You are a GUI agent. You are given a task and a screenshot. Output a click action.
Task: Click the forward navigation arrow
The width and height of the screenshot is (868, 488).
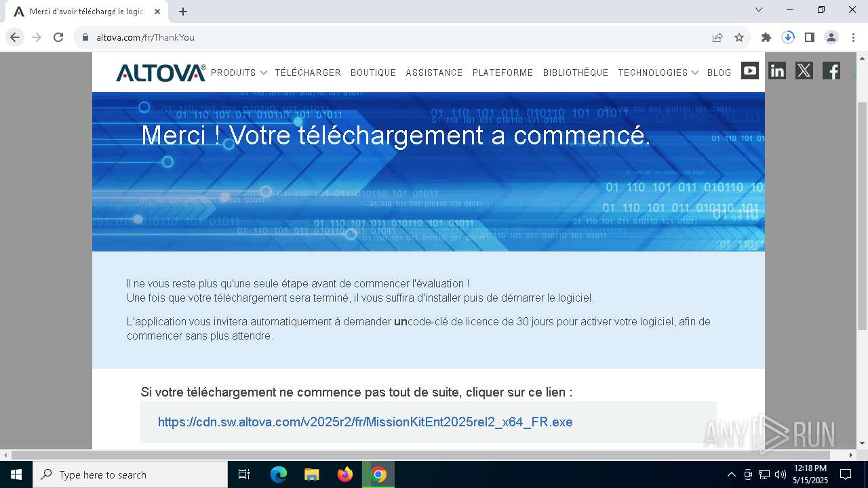click(37, 37)
